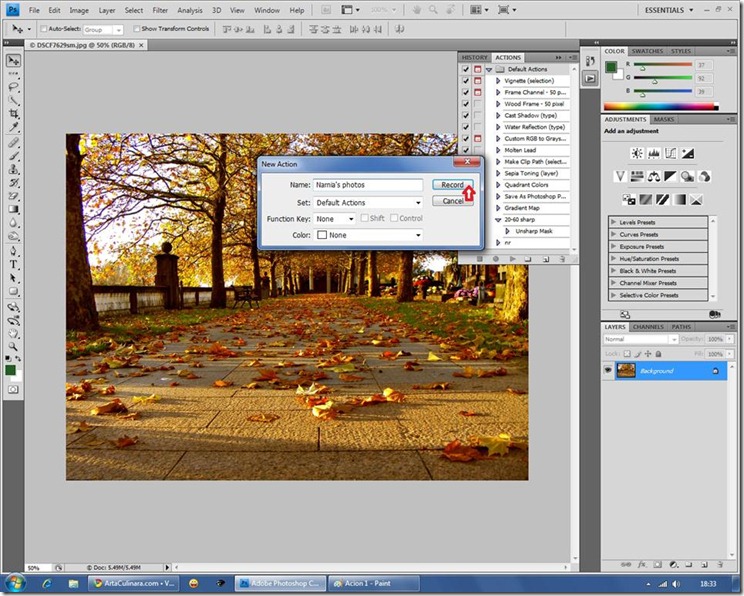Select the Lasso tool
The width and height of the screenshot is (744, 596).
tap(13, 87)
